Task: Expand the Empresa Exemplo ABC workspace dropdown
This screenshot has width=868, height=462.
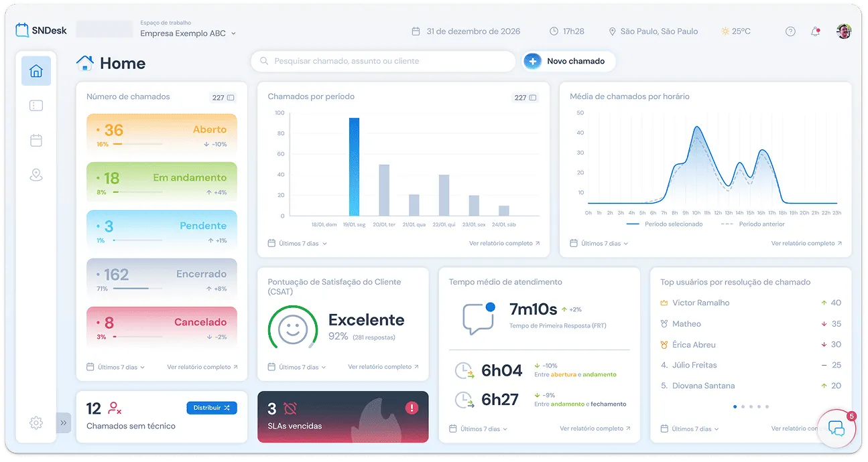Action: click(x=188, y=33)
